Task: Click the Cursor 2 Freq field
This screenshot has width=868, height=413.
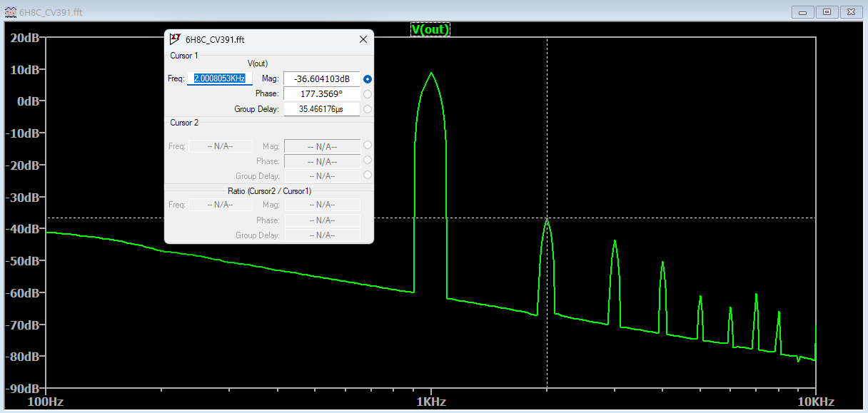Action: tap(221, 146)
